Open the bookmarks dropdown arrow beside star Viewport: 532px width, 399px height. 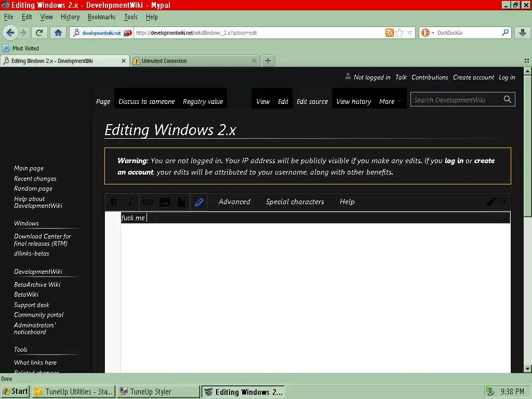(x=409, y=33)
